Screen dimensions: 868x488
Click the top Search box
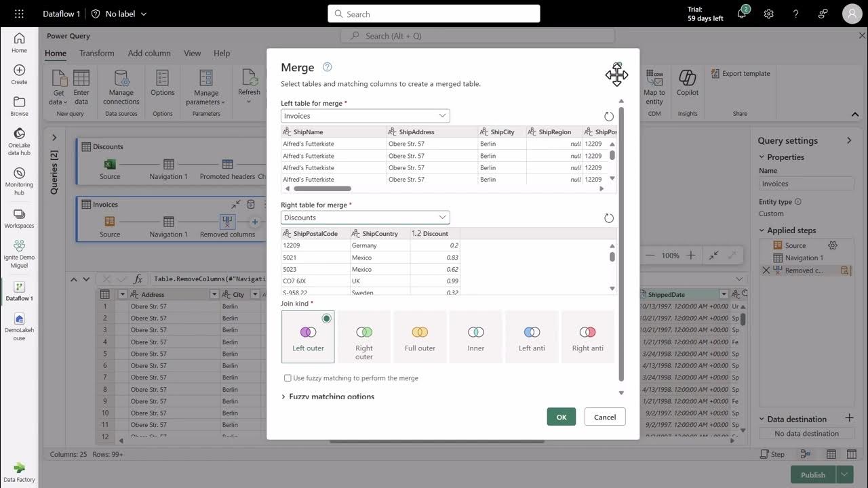pyautogui.click(x=434, y=14)
